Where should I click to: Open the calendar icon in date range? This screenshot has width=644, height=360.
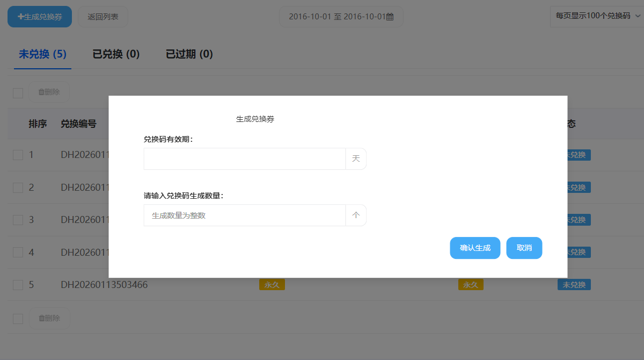390,17
